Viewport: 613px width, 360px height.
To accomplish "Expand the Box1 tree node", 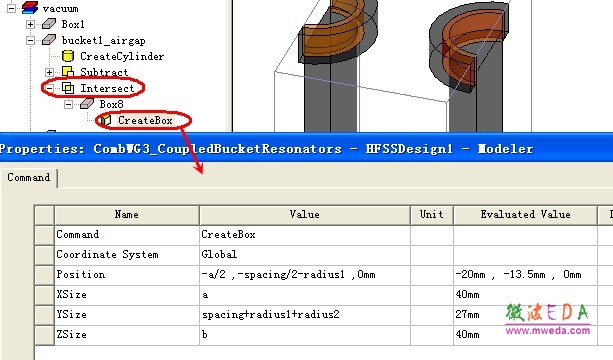I will (x=30, y=24).
